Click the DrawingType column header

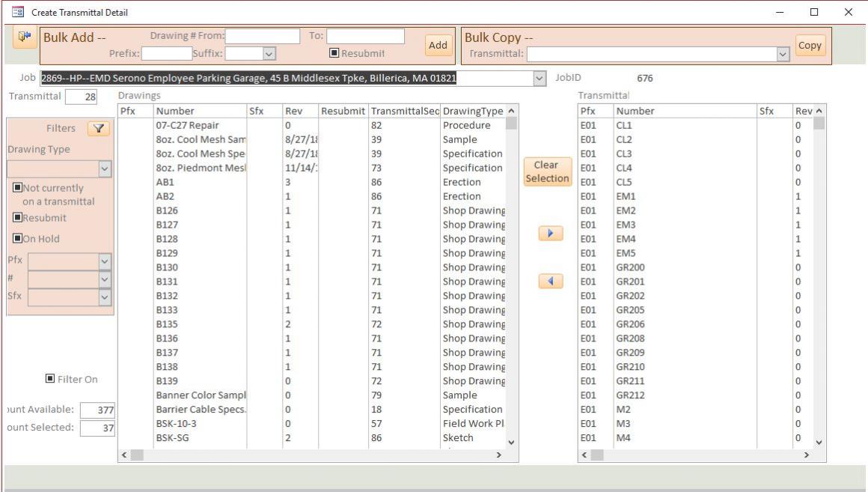(474, 111)
